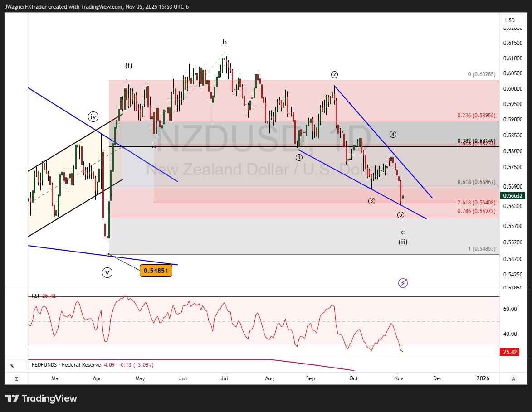Click the orange 0.54851 price callout
Viewport: 532px width, 412px height.
(x=156, y=271)
